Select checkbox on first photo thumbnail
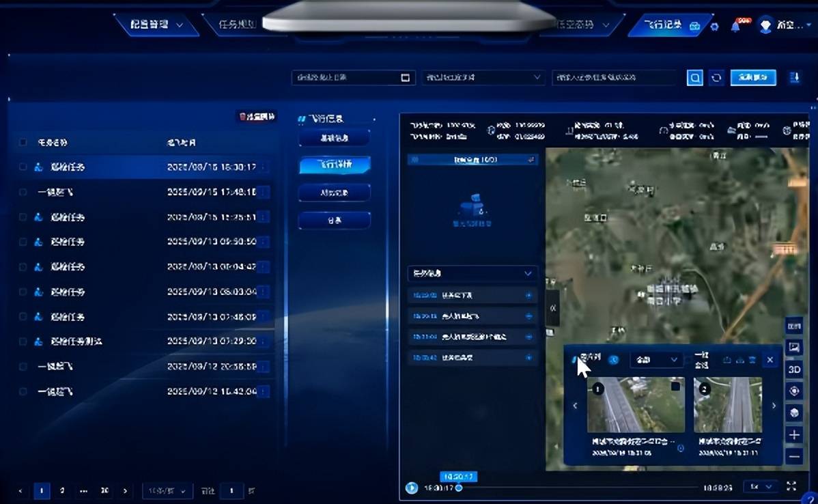818x504 pixels. point(675,387)
